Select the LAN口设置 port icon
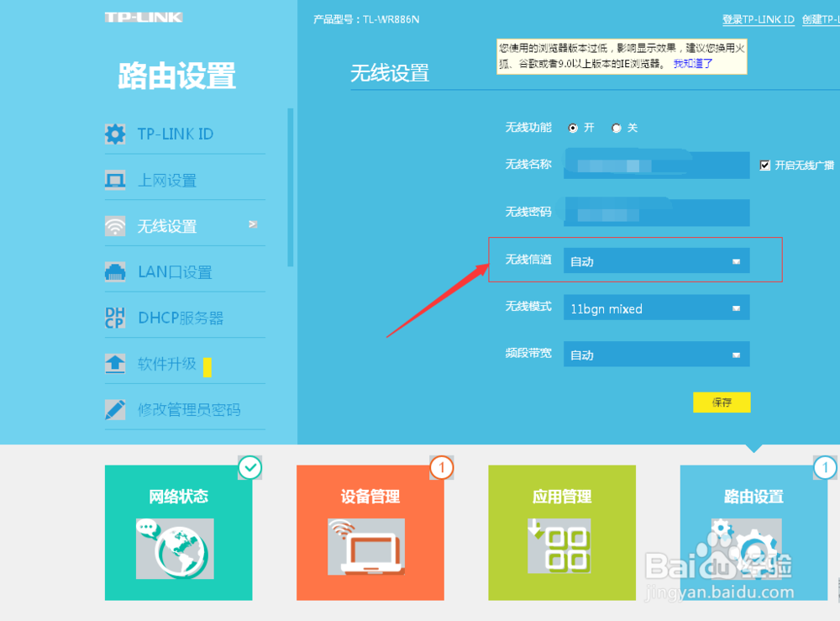840x621 pixels. 115,271
